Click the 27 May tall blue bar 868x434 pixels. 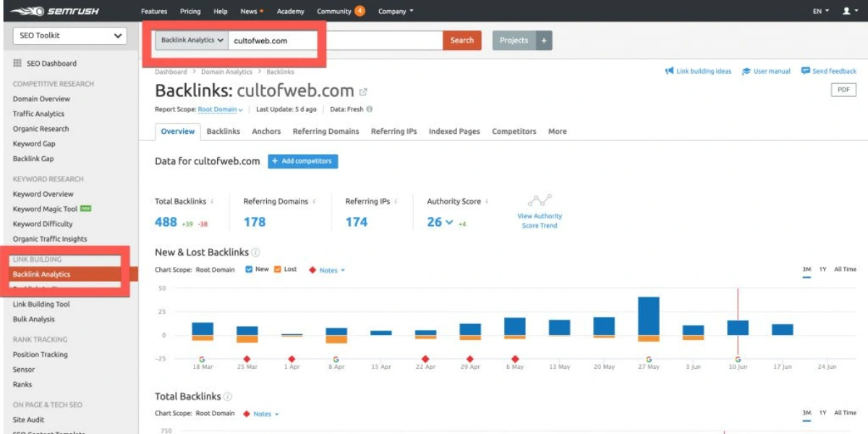click(649, 316)
